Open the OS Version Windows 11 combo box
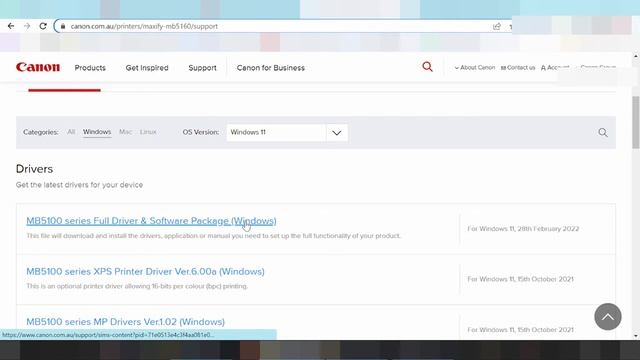 tap(287, 132)
